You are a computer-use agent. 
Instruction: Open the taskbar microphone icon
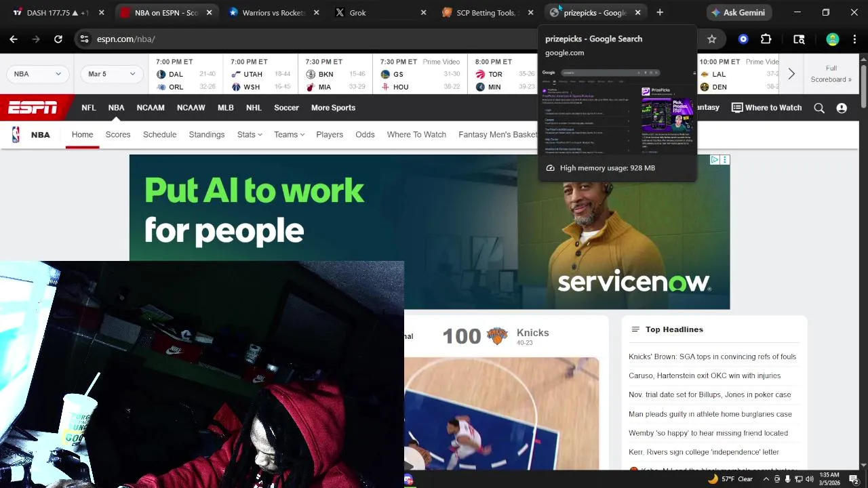click(x=787, y=479)
